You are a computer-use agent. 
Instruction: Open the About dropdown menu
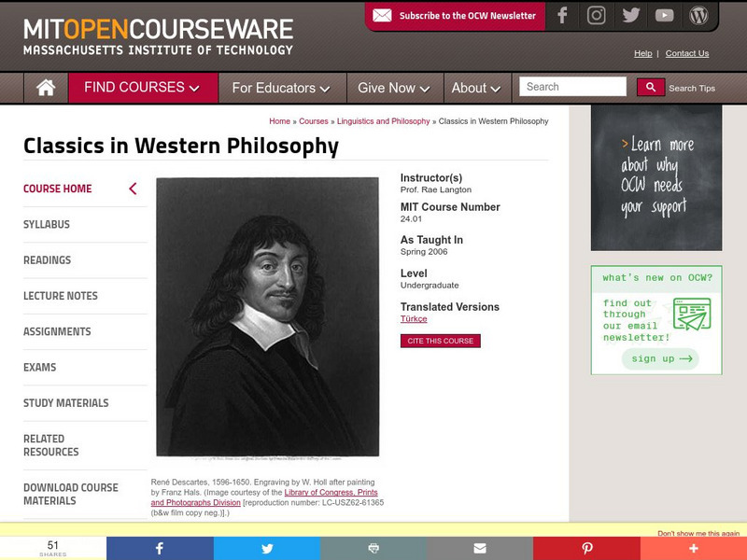point(477,88)
